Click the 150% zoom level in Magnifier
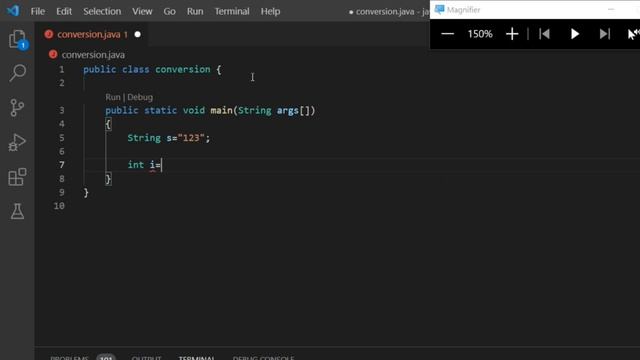This screenshot has width=640, height=360. coord(480,34)
